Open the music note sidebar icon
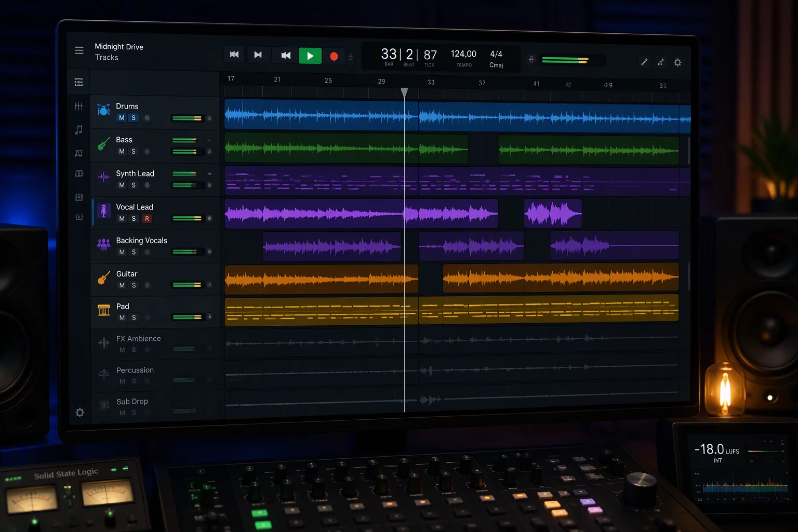Screen dimensions: 798x532 coord(79,129)
